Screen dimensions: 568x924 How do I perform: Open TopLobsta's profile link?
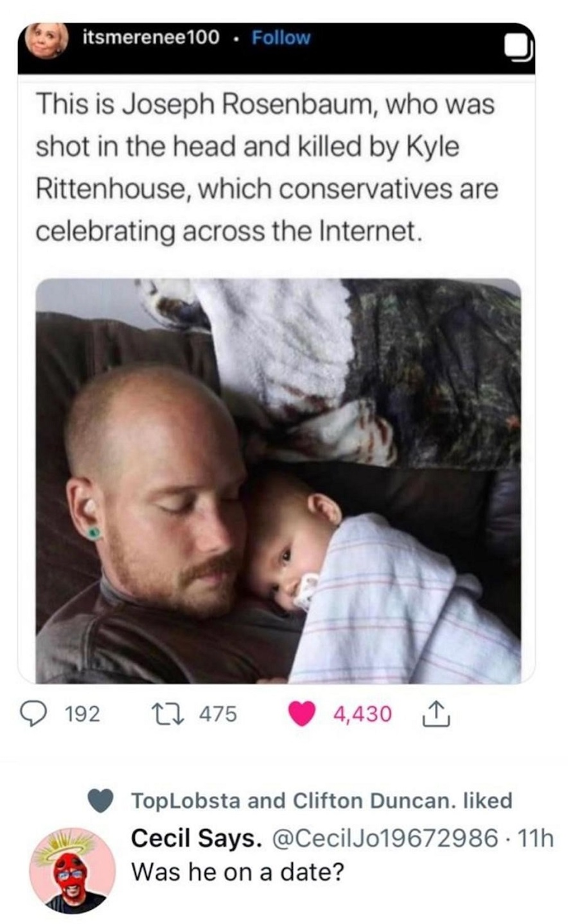[185, 801]
